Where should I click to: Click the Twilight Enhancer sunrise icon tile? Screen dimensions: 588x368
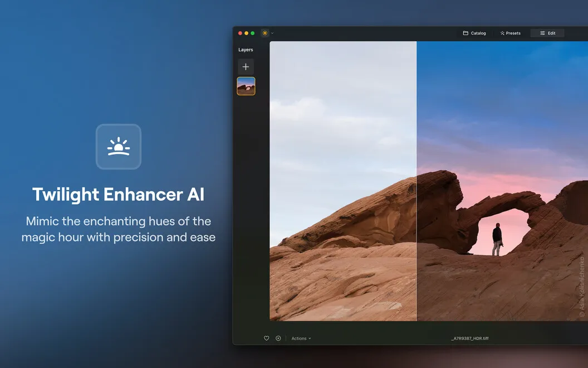point(119,147)
